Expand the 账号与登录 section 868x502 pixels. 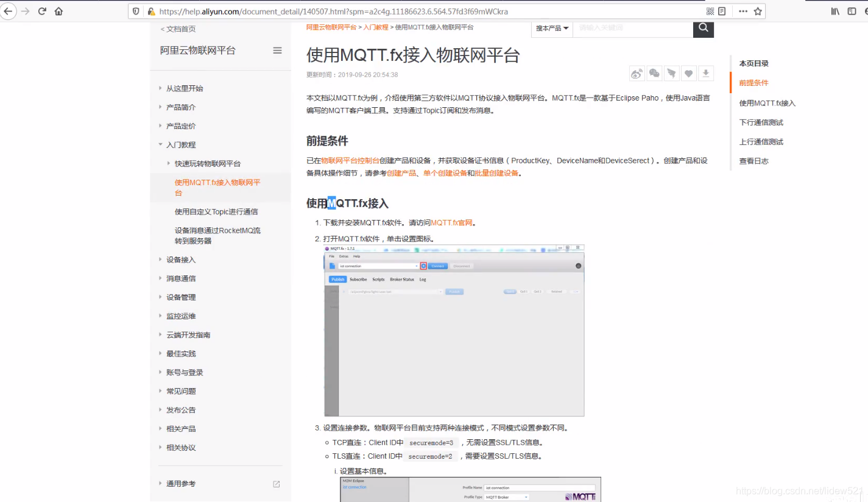tap(185, 372)
